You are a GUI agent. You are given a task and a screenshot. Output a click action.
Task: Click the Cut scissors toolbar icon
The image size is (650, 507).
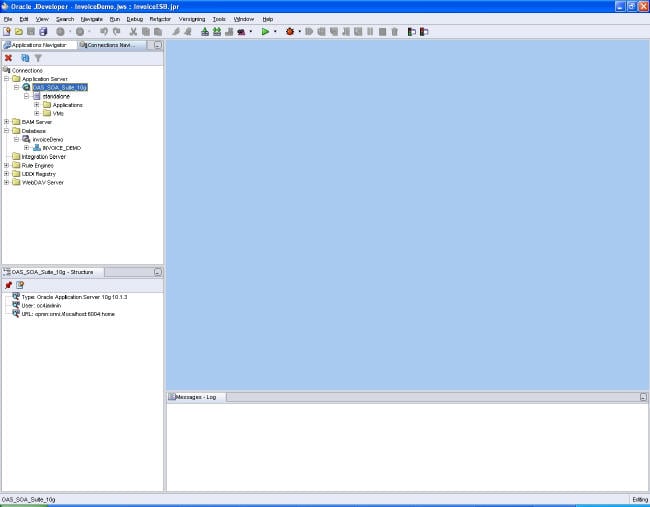tap(133, 32)
